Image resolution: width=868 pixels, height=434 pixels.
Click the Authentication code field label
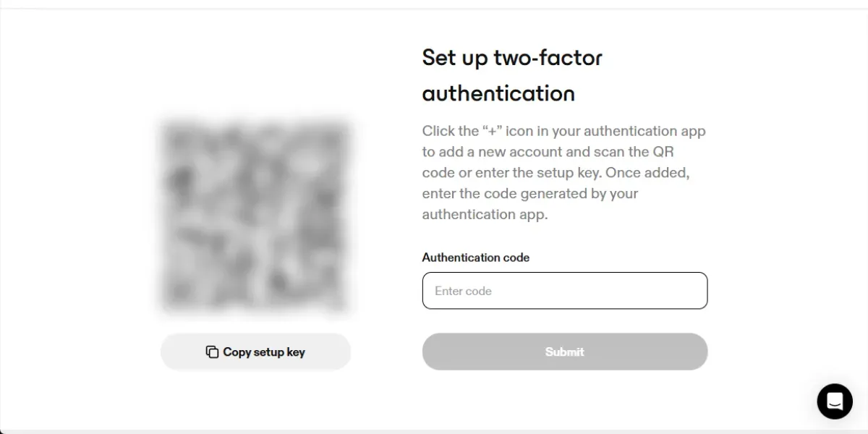tap(476, 258)
